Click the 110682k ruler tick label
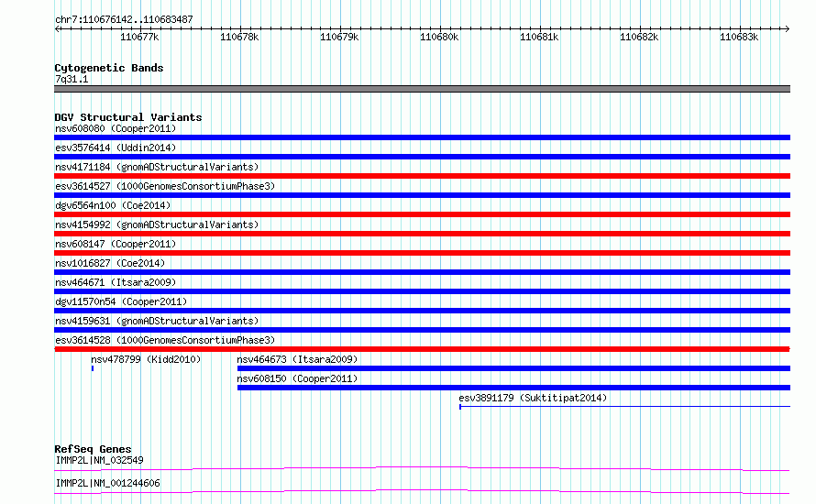The image size is (816, 504). click(639, 37)
